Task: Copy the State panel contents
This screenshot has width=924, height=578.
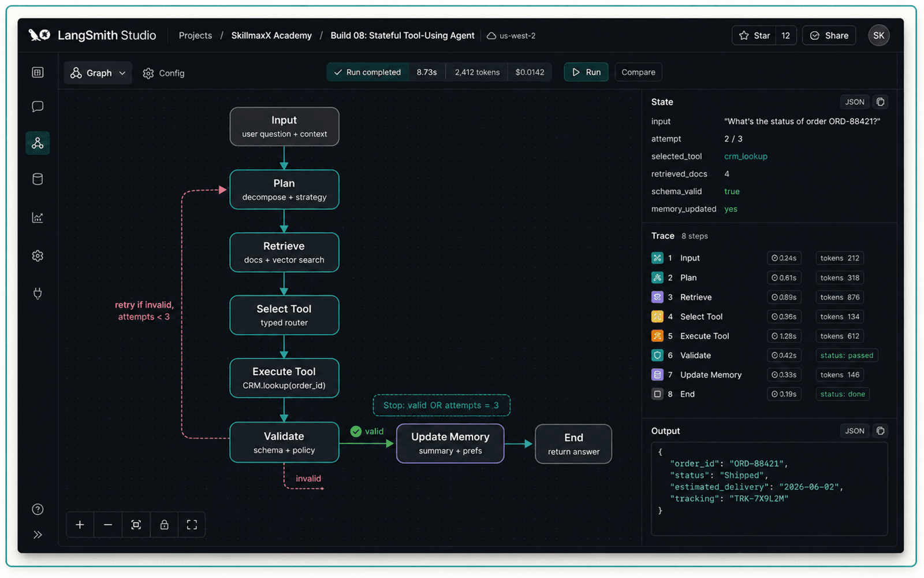Action: pyautogui.click(x=880, y=102)
